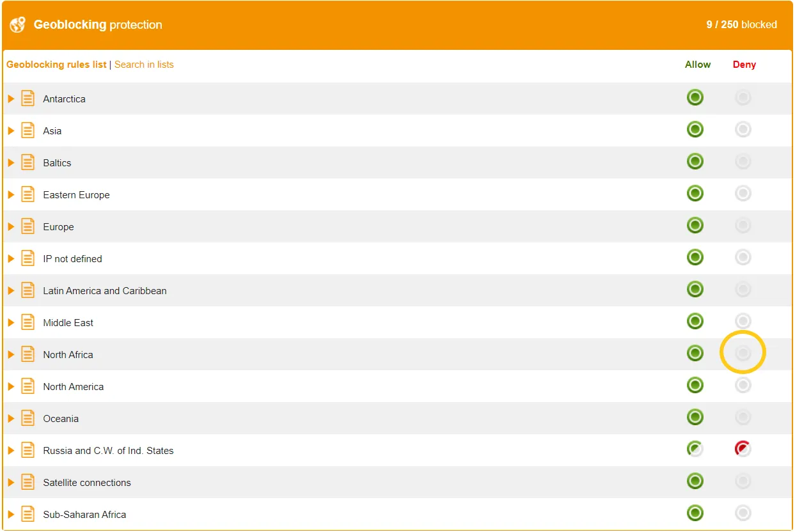Click the document icon in the Europe row

pyautogui.click(x=28, y=226)
